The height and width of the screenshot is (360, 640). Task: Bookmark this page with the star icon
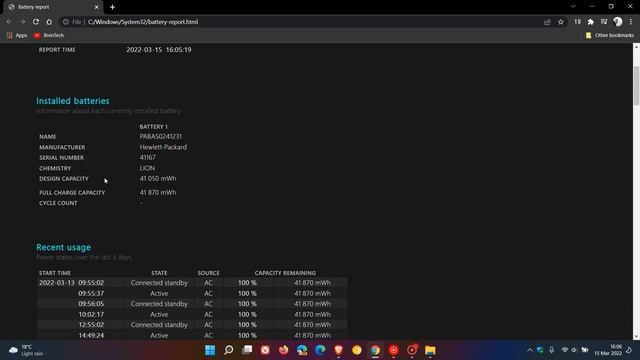(561, 22)
